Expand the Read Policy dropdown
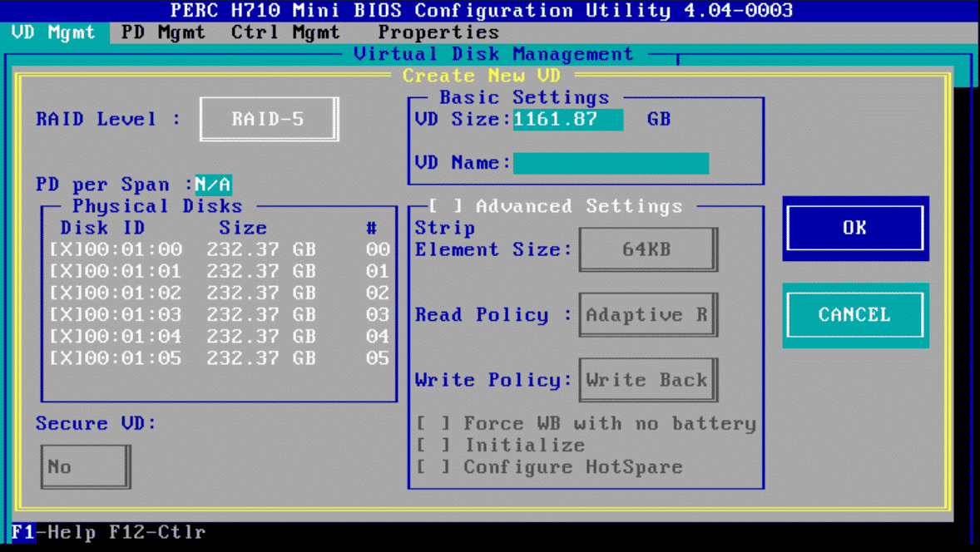The width and height of the screenshot is (980, 552). 646,315
